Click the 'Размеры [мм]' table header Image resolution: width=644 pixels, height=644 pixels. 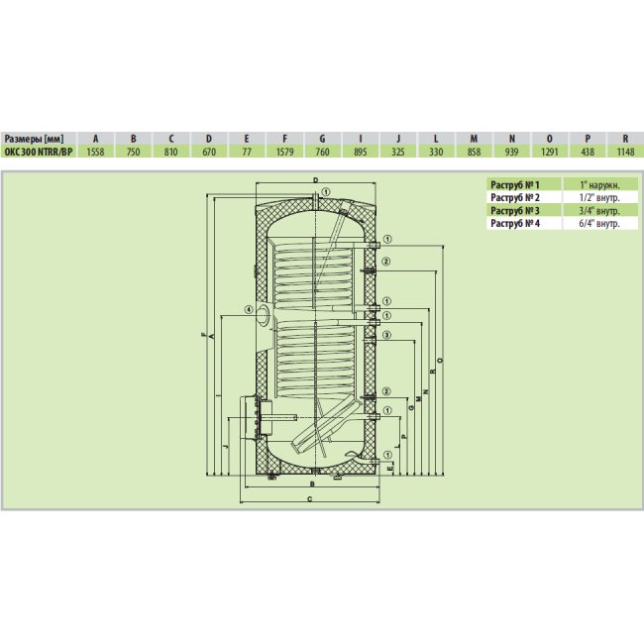pos(35,139)
